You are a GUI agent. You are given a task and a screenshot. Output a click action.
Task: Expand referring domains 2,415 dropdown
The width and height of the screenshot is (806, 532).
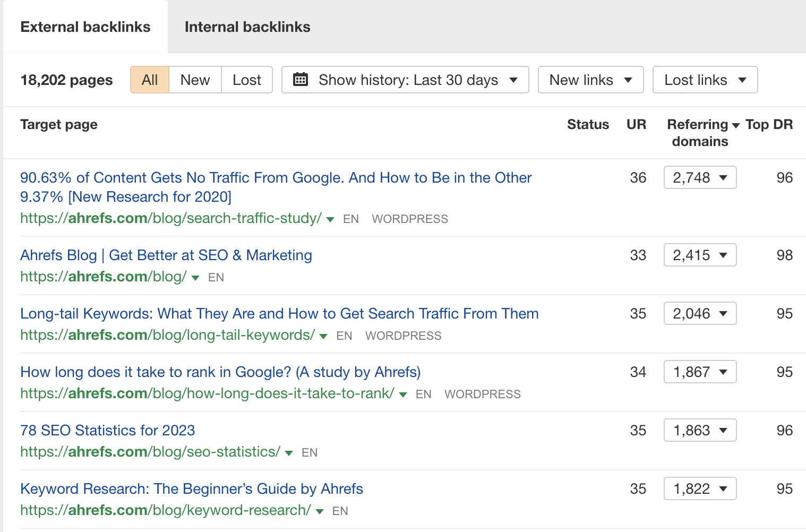pyautogui.click(x=700, y=255)
